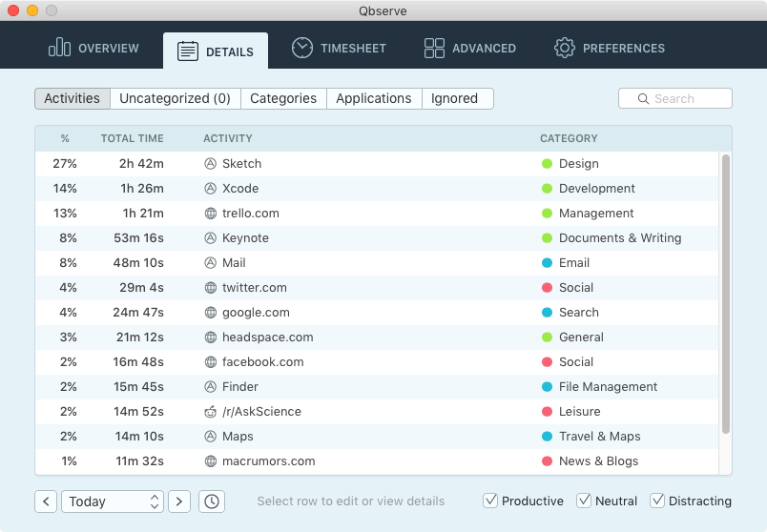Click the magnifier icon in Search

[x=643, y=99]
